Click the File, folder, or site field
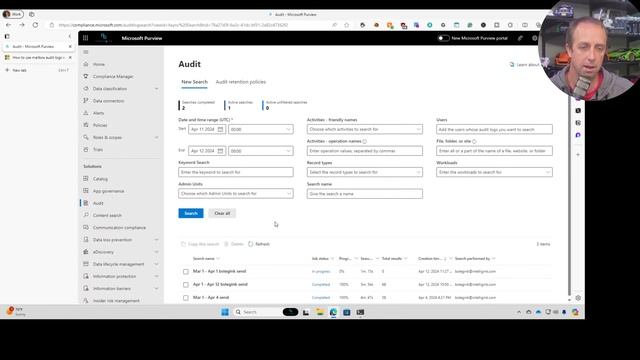 [x=494, y=151]
